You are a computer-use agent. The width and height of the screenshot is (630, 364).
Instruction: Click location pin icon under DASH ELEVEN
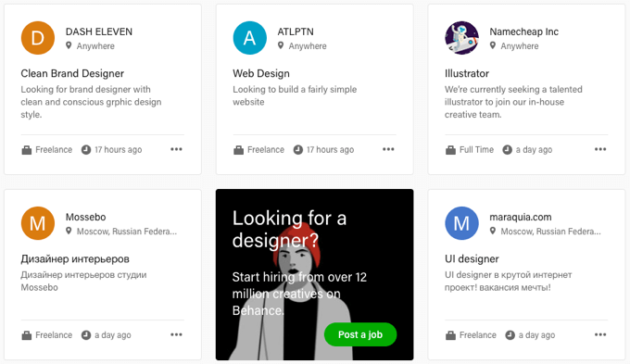pyautogui.click(x=69, y=45)
